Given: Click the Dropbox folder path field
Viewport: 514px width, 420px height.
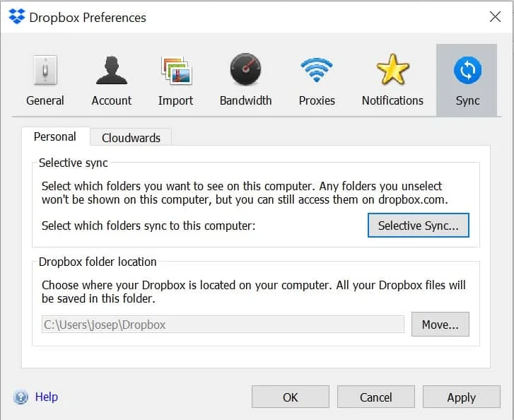Looking at the screenshot, I should point(223,325).
